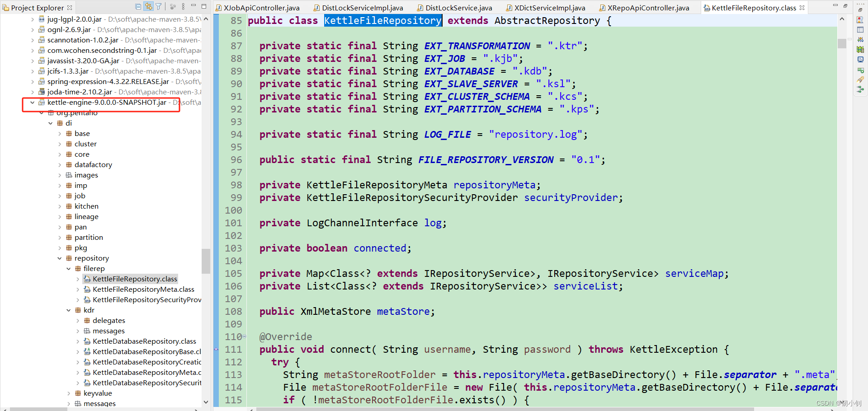Click the Project Explorer scroll-down arrow
868x411 pixels.
click(206, 402)
